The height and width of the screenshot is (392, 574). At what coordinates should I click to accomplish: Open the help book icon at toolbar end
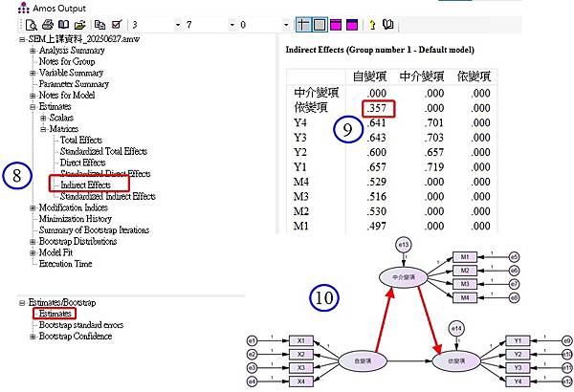387,25
